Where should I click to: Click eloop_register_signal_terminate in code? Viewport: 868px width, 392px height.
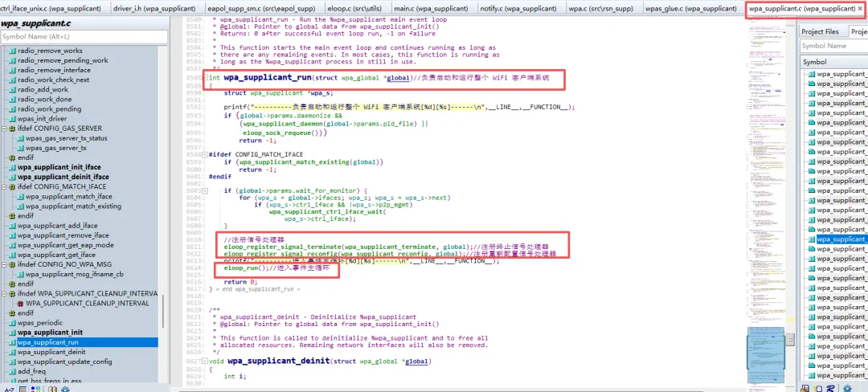[282, 247]
